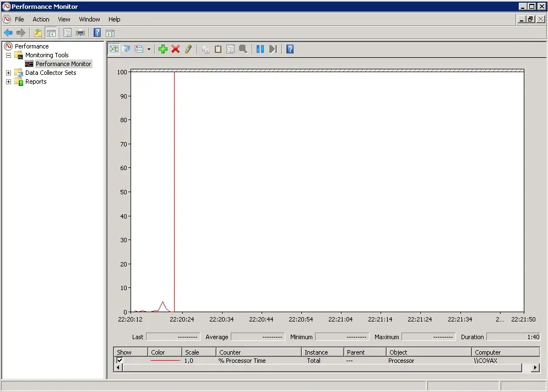The image size is (548, 392).
Task: Click the Performance Monitor title bar icon
Action: pos(6,6)
